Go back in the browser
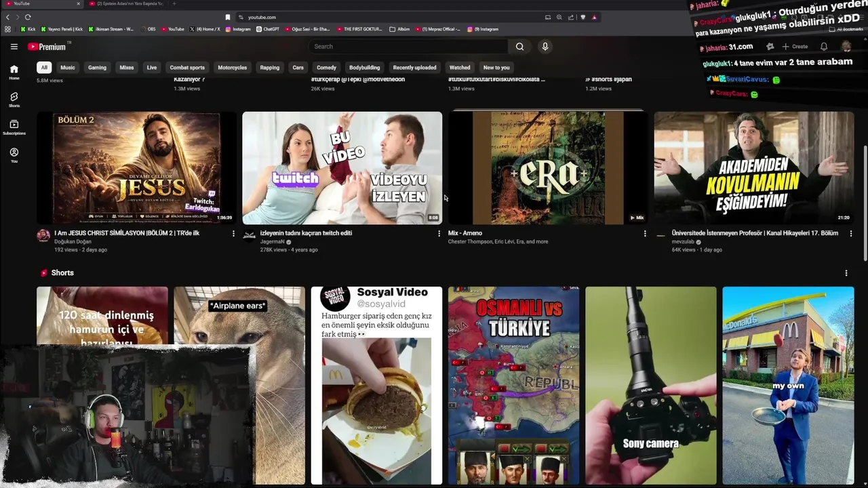 pos(8,17)
